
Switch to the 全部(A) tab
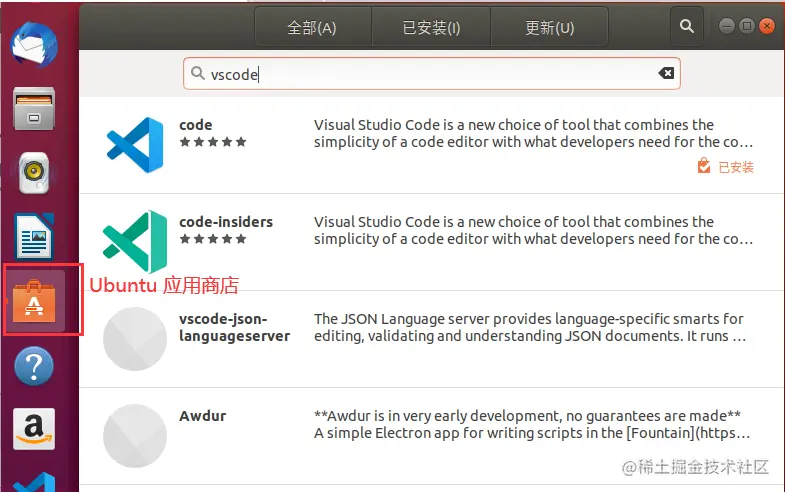tap(312, 28)
